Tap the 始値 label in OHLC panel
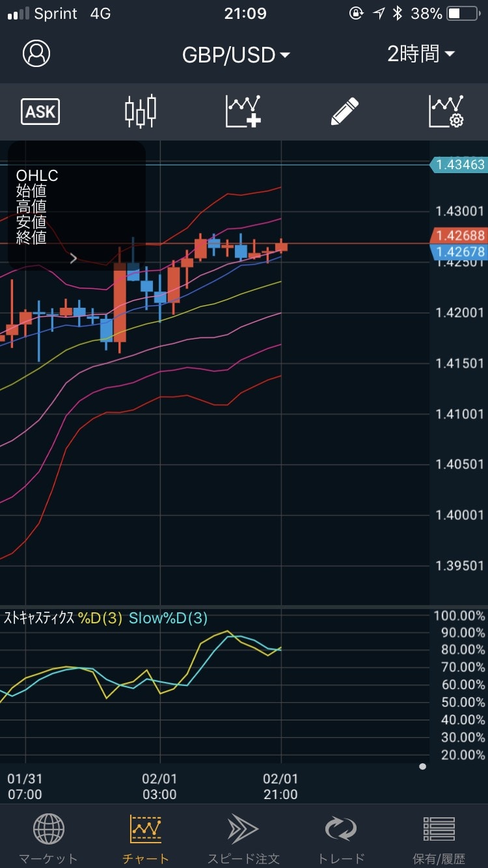 click(31, 191)
